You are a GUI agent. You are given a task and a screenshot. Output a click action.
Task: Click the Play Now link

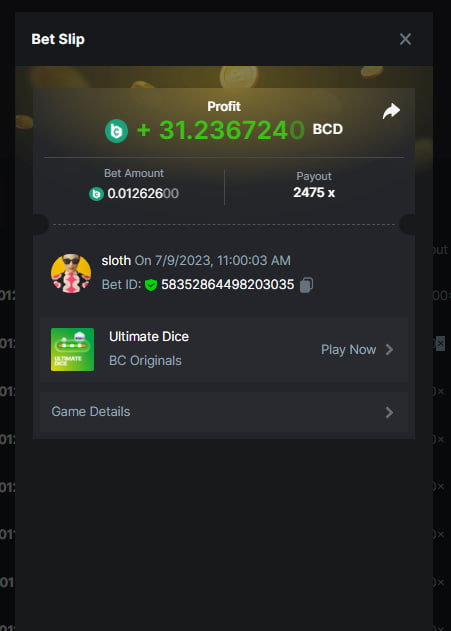point(348,350)
